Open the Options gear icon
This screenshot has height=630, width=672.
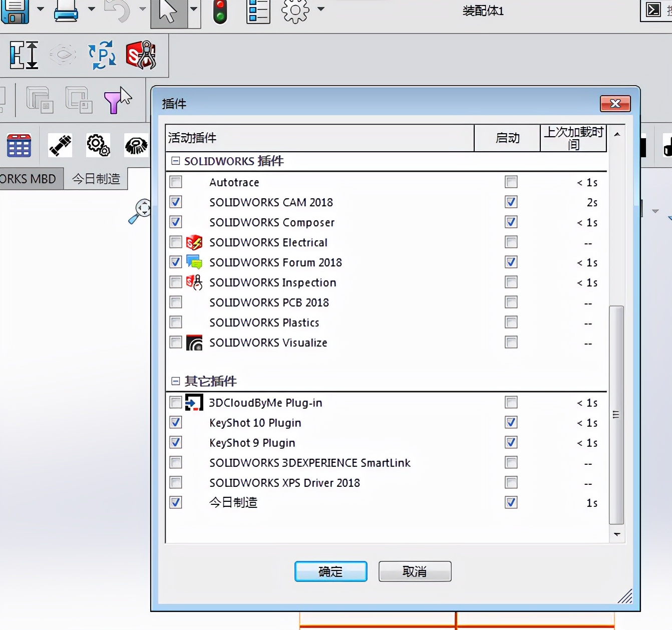point(295,11)
